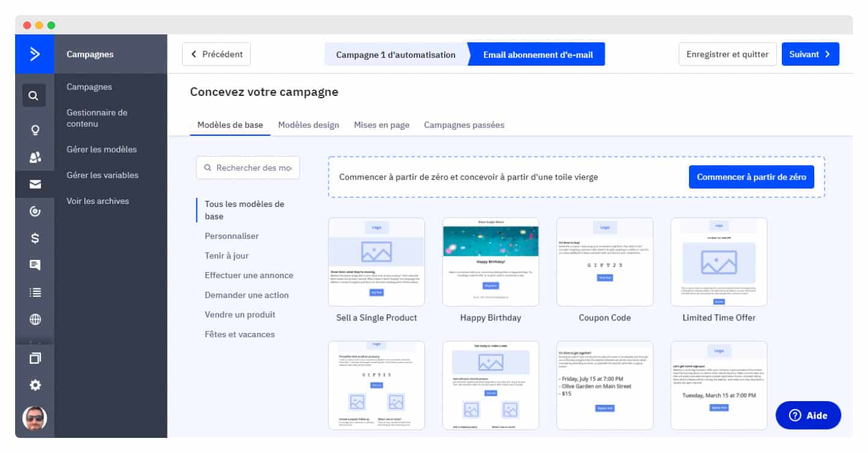This screenshot has height=453, width=868.
Task: Switch to Modèles design tab
Action: click(309, 125)
